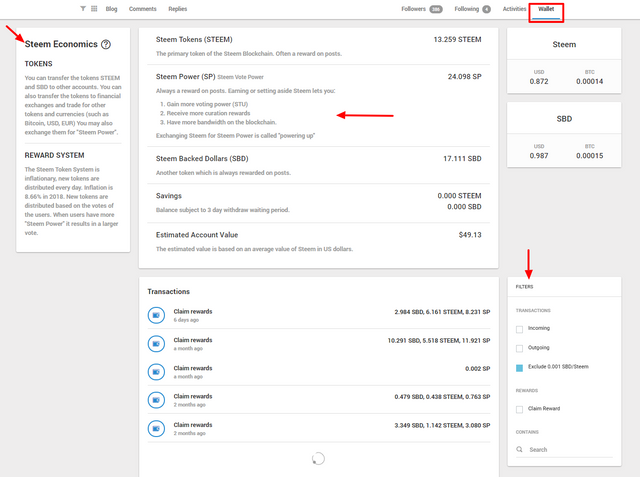
Task: Click the Steem Power (SP) heading
Action: [x=185, y=77]
